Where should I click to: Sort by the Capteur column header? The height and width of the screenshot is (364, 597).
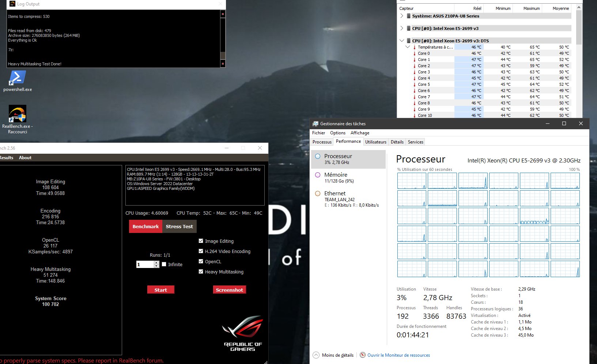426,8
